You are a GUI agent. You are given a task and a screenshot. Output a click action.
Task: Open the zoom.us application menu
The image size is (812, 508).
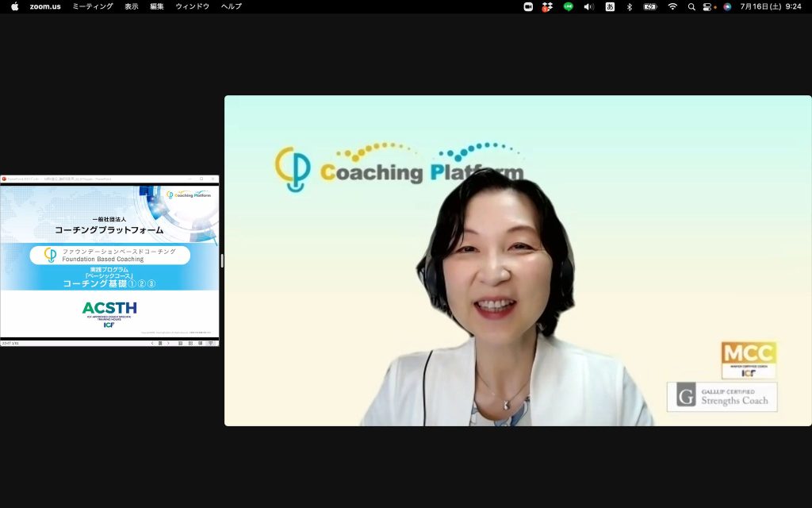(45, 6)
